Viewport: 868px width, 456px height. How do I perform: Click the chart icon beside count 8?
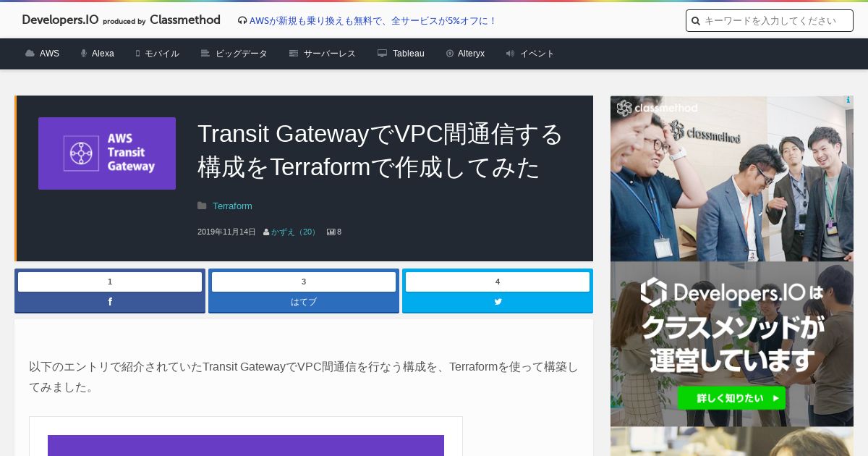pyautogui.click(x=331, y=232)
